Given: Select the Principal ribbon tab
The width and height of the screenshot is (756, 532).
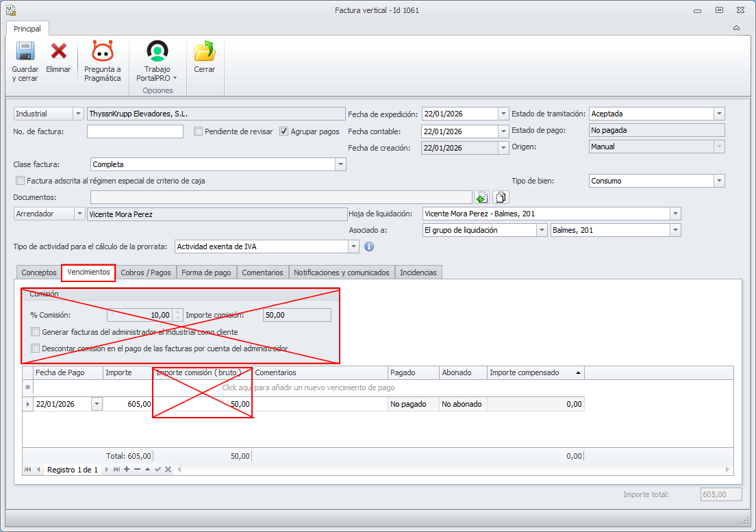Looking at the screenshot, I should coord(27,29).
